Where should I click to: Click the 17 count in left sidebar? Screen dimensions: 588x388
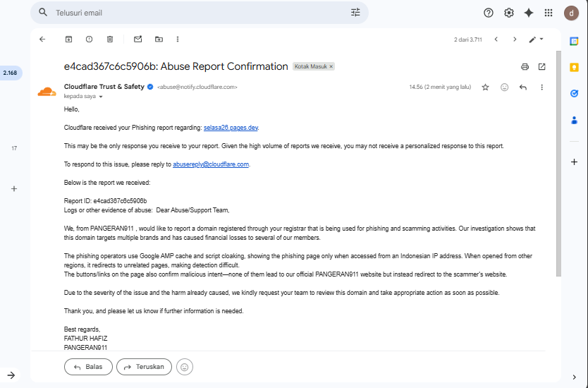coord(14,148)
